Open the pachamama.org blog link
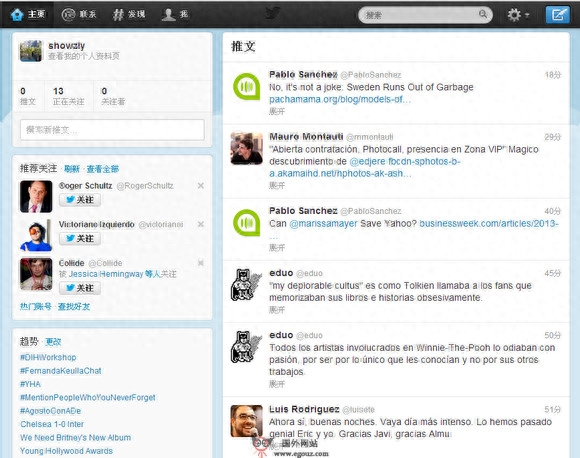 (340, 99)
